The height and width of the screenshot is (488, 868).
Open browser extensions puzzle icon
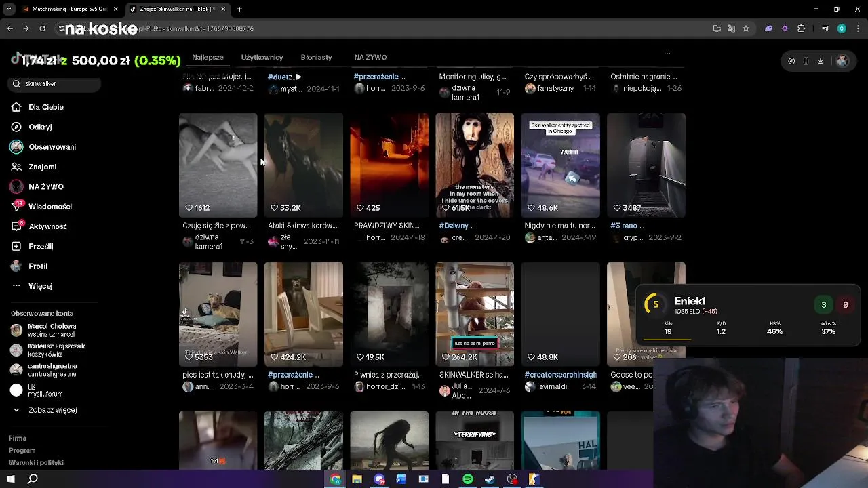(801, 28)
